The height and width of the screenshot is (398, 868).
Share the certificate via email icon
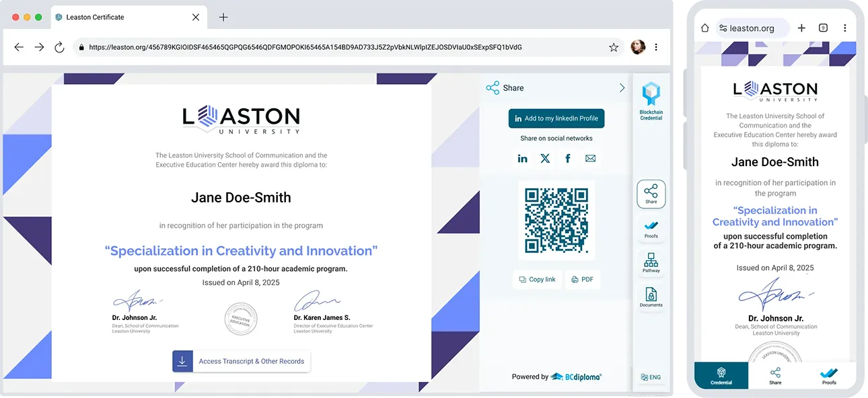tap(590, 159)
